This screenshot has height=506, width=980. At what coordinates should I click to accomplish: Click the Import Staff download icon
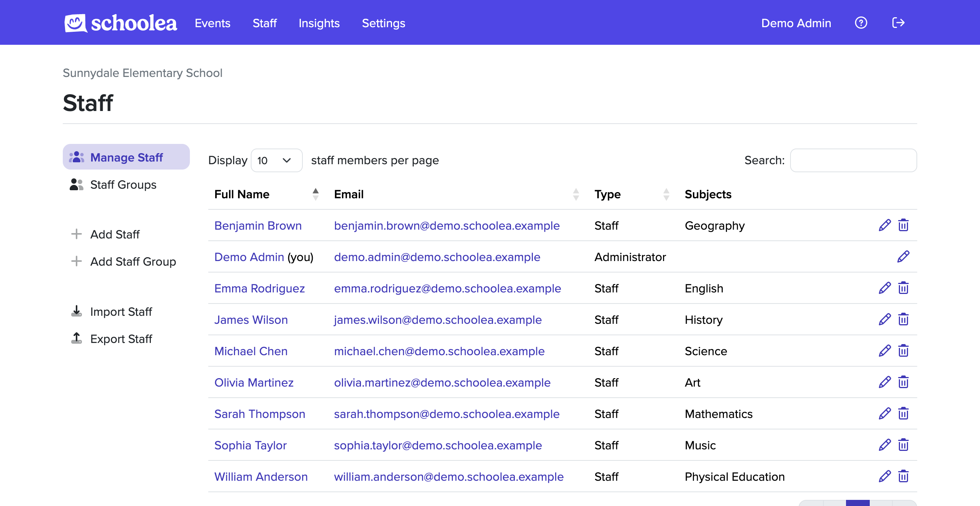(x=77, y=311)
